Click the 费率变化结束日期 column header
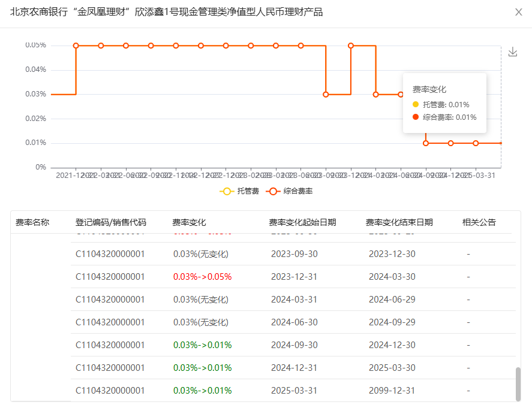The width and height of the screenshot is (532, 414). pos(399,222)
